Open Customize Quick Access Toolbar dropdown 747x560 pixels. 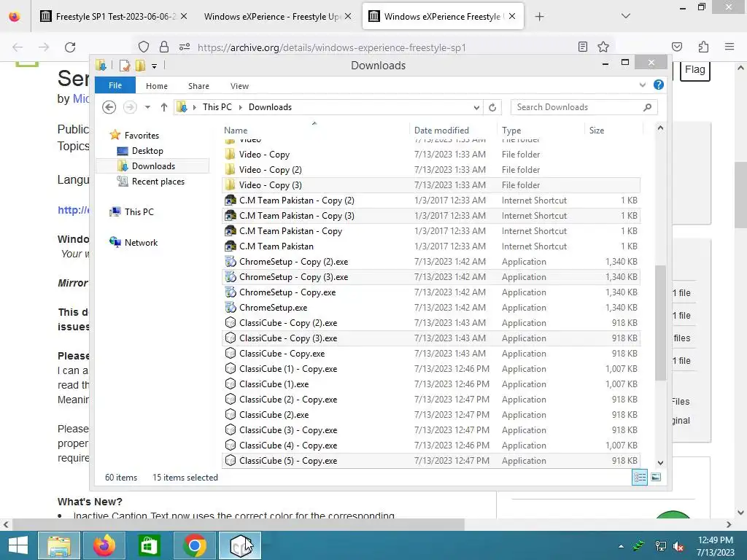155,66
